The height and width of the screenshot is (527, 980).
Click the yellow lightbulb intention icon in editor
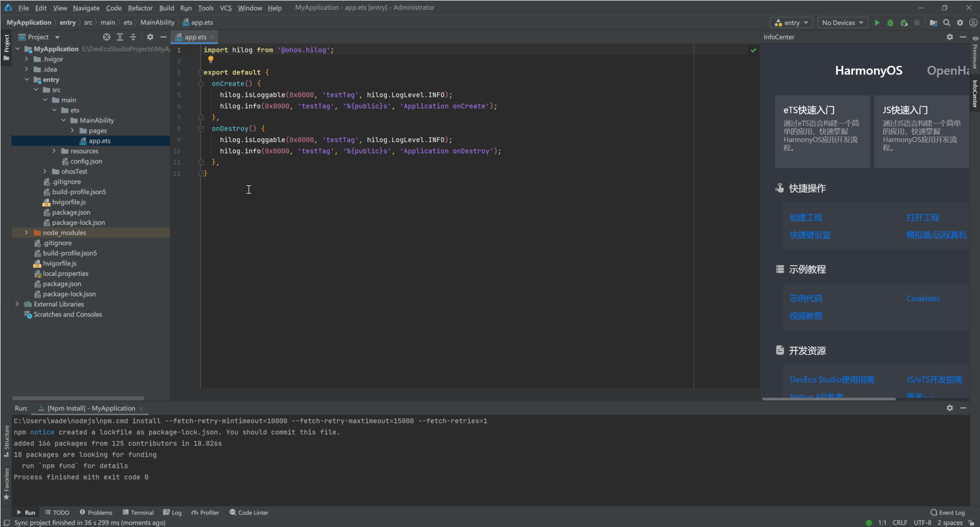(x=210, y=59)
